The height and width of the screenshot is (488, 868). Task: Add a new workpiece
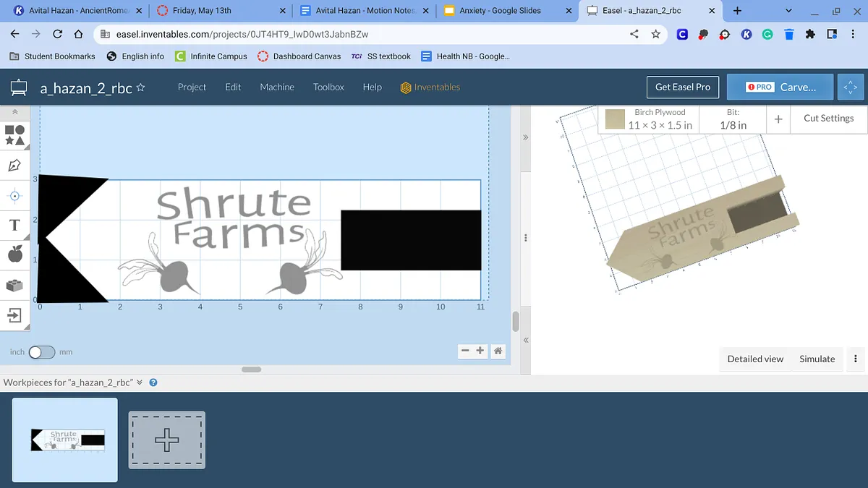click(x=167, y=440)
